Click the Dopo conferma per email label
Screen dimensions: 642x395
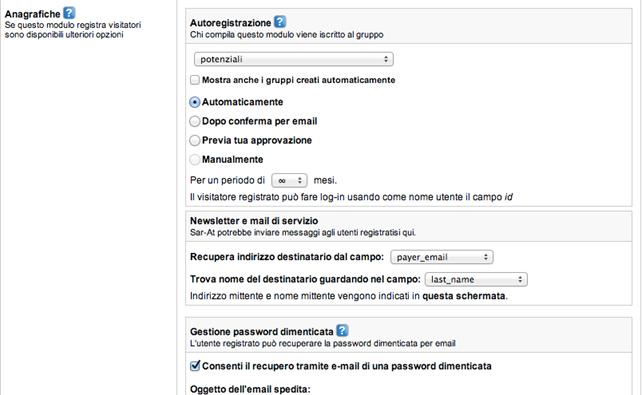[260, 121]
